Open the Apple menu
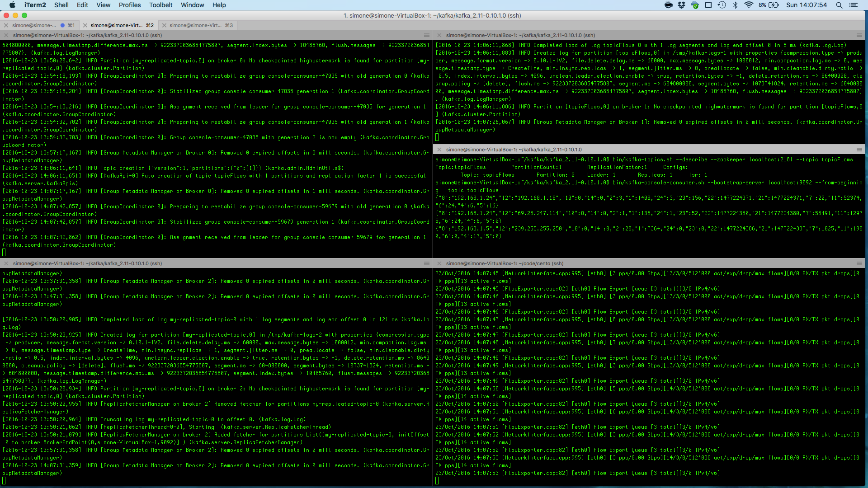Image resolution: width=868 pixels, height=488 pixels. [x=12, y=5]
